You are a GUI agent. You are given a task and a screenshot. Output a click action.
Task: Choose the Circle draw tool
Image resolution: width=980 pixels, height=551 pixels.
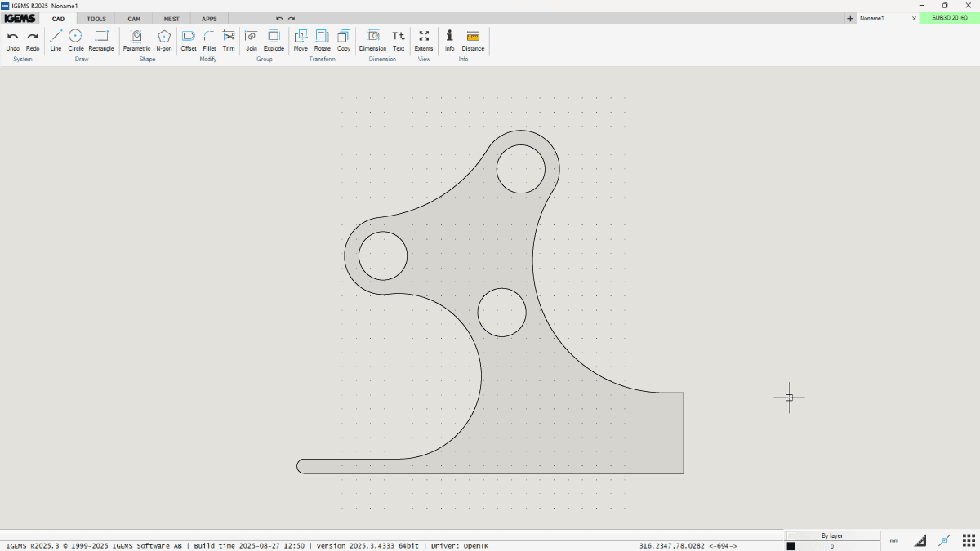tap(76, 39)
